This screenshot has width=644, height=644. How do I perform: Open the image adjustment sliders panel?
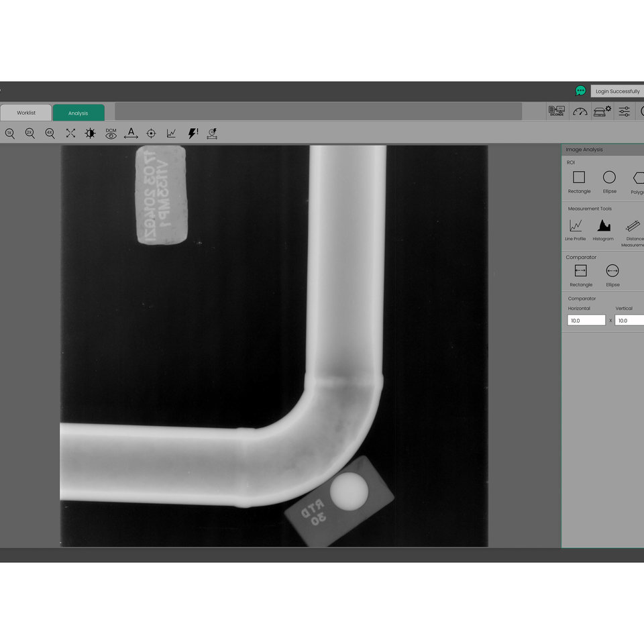[625, 111]
